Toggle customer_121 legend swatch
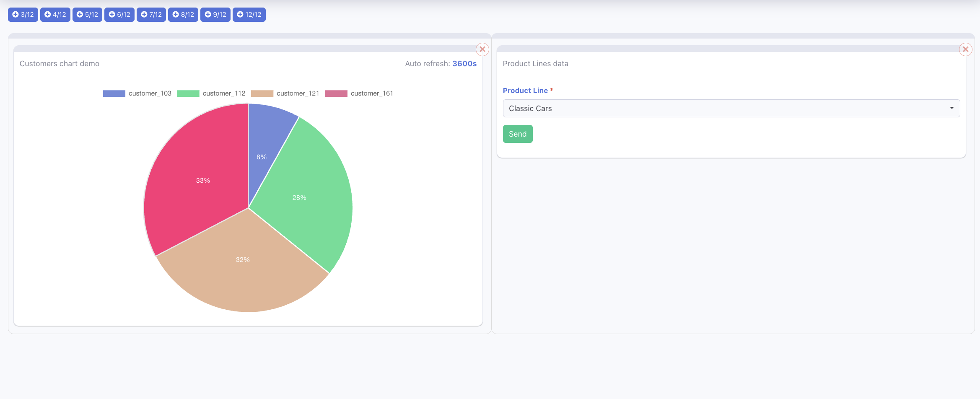980x399 pixels. point(262,93)
